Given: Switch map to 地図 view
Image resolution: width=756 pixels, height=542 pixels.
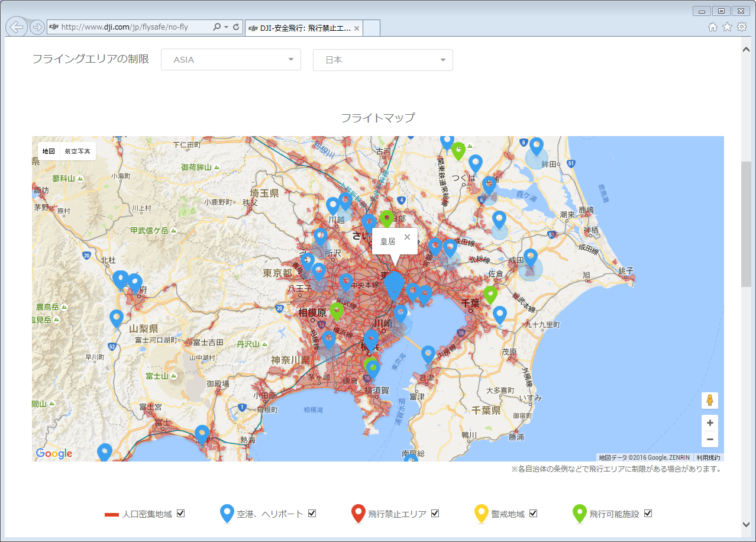Looking at the screenshot, I should tap(49, 151).
